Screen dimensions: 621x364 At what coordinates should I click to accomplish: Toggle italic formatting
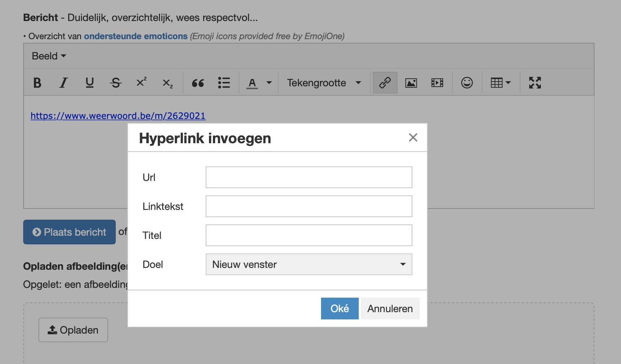(63, 83)
